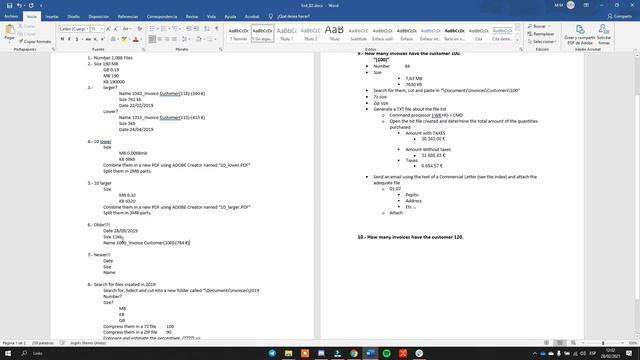Show paragraph marks with the pilcrow icon

click(x=217, y=29)
